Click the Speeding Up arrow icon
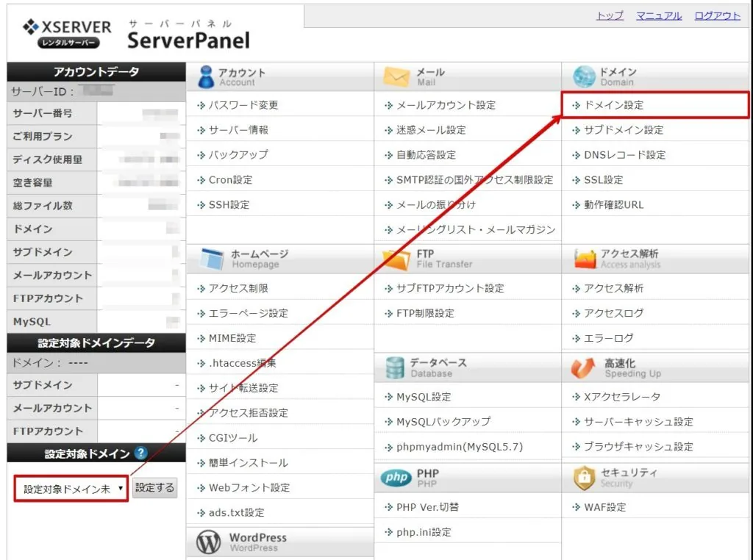Viewport: 753px width, 560px height. (x=583, y=368)
